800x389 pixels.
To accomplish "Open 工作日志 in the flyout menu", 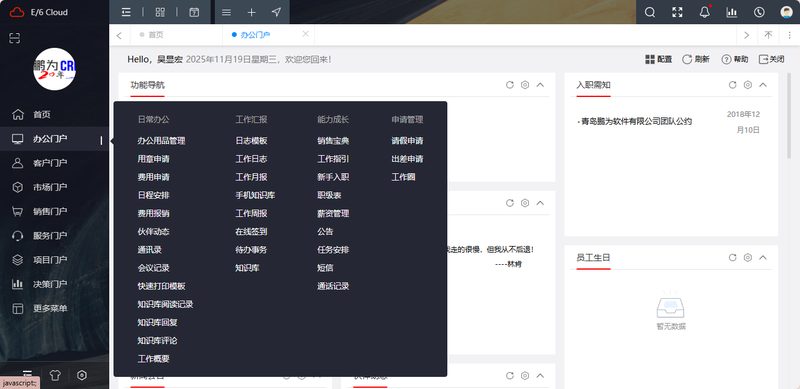I will click(x=251, y=159).
